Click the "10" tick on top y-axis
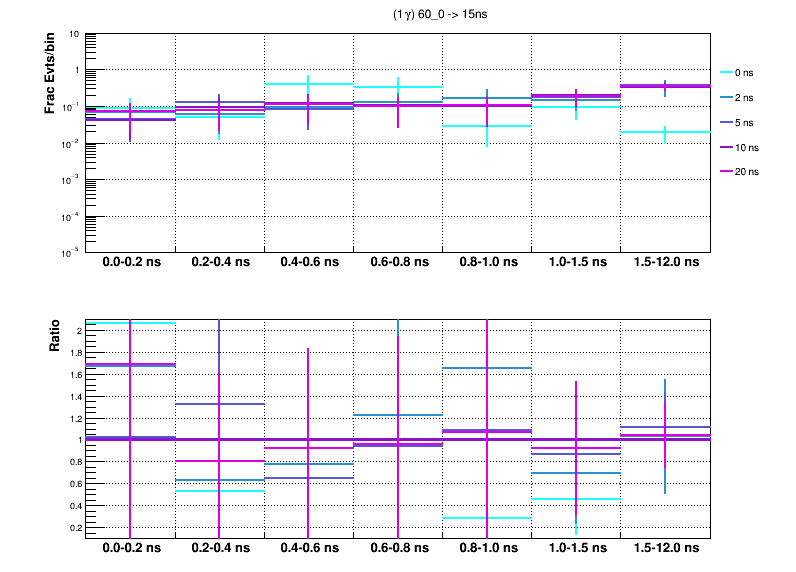Image resolution: width=796 pixels, height=572 pixels. coord(75,34)
